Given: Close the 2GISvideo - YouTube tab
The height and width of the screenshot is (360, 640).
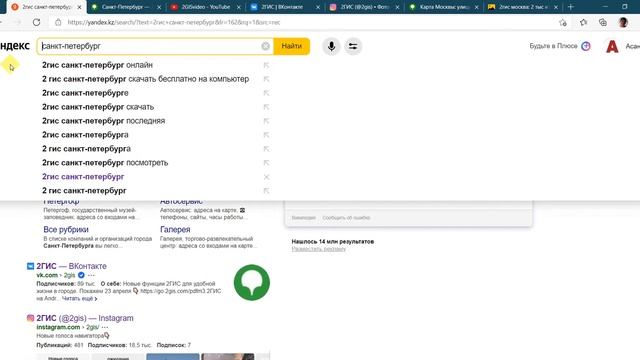Looking at the screenshot, I should click(x=239, y=7).
